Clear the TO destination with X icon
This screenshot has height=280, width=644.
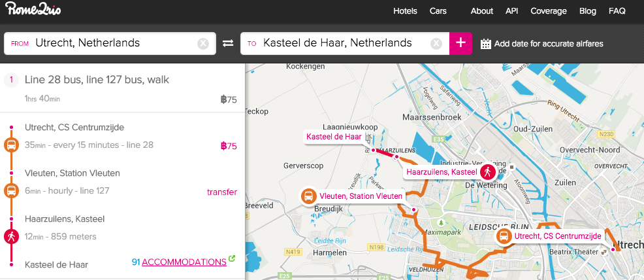(x=436, y=44)
